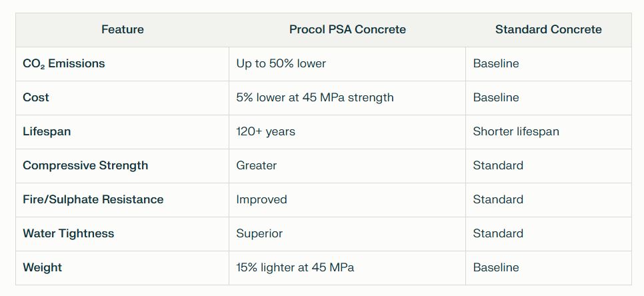Image resolution: width=644 pixels, height=296 pixels.
Task: Click the Procol PSA Concrete column header
Action: pos(347,29)
